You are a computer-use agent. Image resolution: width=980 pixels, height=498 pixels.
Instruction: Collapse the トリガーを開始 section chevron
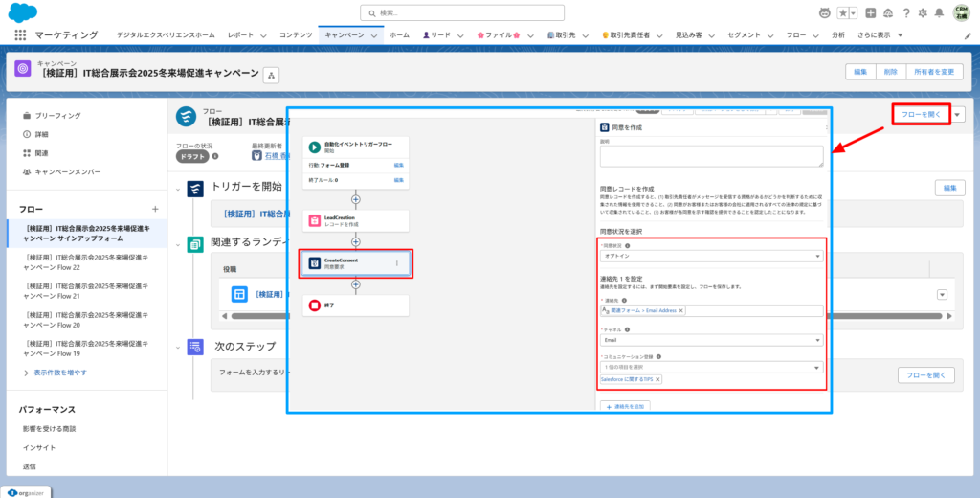pyautogui.click(x=178, y=189)
